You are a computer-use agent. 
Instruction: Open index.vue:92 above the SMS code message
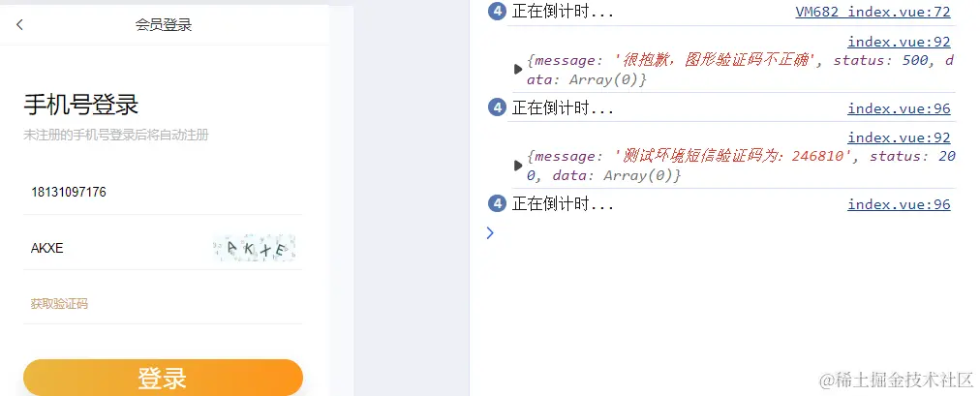899,137
